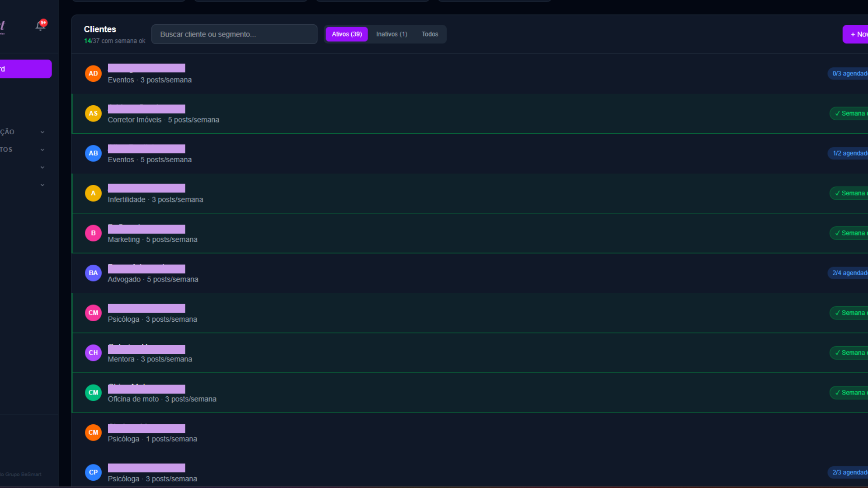Click the green CM client avatar
The image size is (868, 488).
point(93,393)
